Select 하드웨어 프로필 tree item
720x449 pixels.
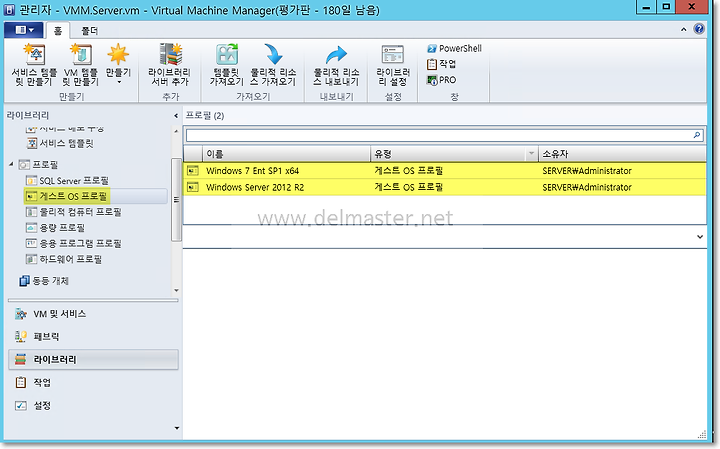tap(64, 259)
